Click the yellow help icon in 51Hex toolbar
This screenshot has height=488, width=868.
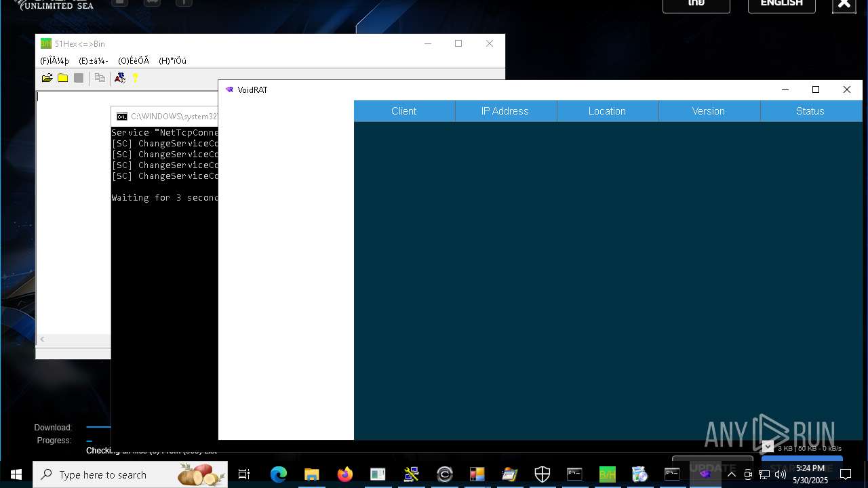(135, 78)
